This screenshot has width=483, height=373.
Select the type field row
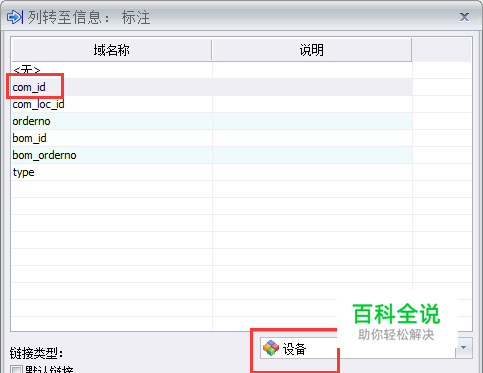click(x=212, y=172)
